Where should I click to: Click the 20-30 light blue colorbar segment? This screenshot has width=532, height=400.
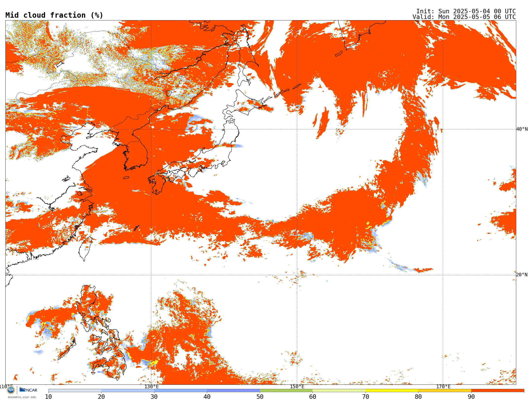pyautogui.click(x=128, y=391)
